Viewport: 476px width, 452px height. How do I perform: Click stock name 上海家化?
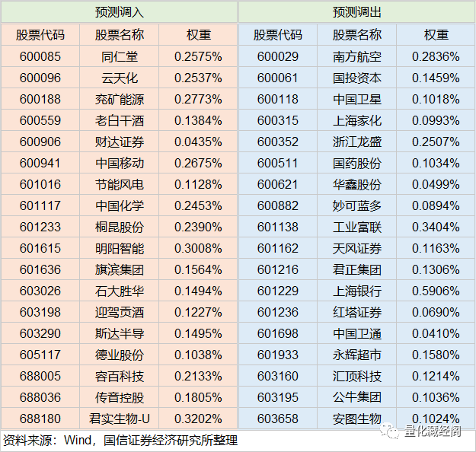point(357,120)
